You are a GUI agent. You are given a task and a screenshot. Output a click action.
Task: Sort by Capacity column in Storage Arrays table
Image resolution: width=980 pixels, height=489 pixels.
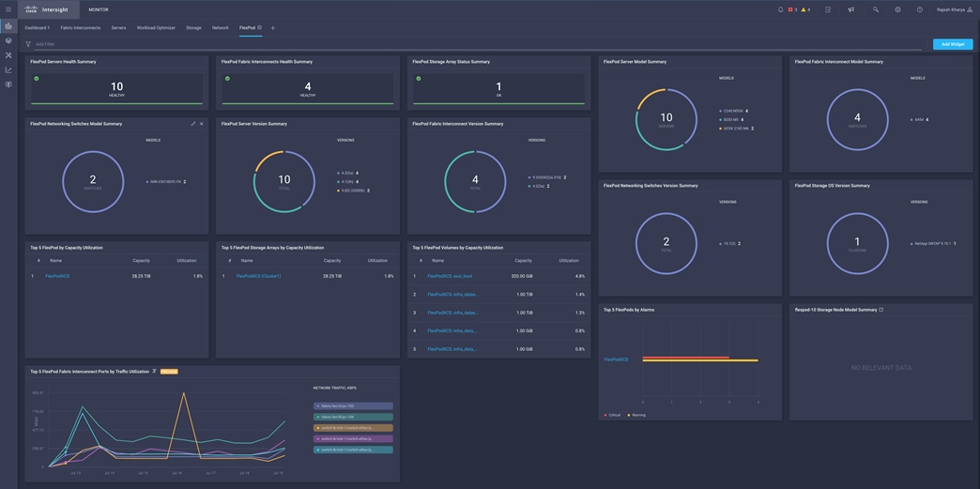point(332,260)
